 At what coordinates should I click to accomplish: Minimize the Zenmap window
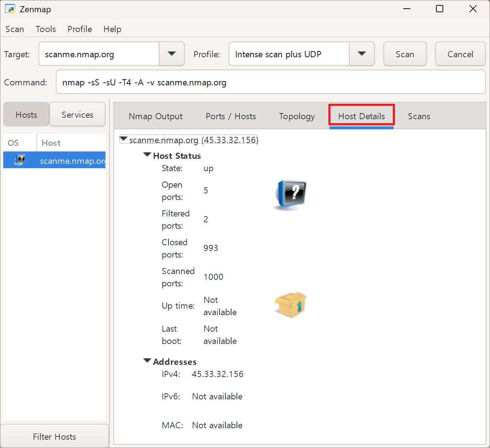click(407, 9)
